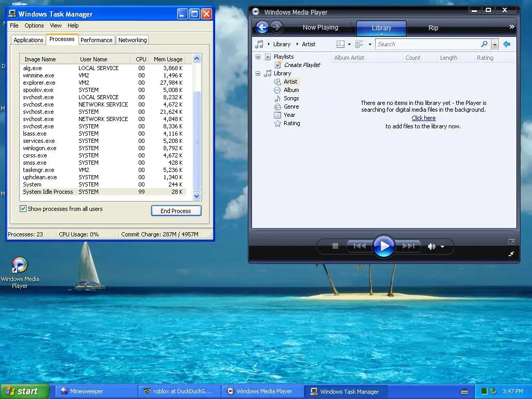Screen dimensions: 532x399
Task: Open Windows Media Player desktop shortcut
Action: pyautogui.click(x=20, y=273)
